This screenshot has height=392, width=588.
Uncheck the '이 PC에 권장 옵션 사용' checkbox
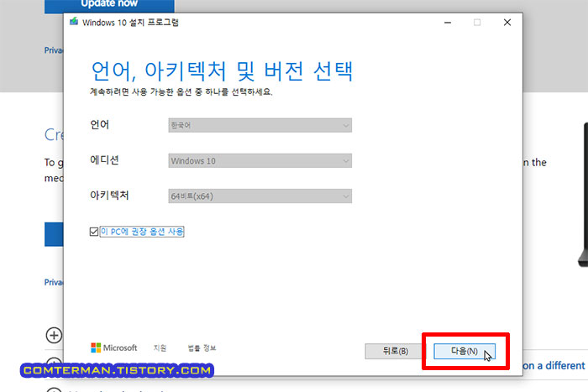(x=94, y=232)
